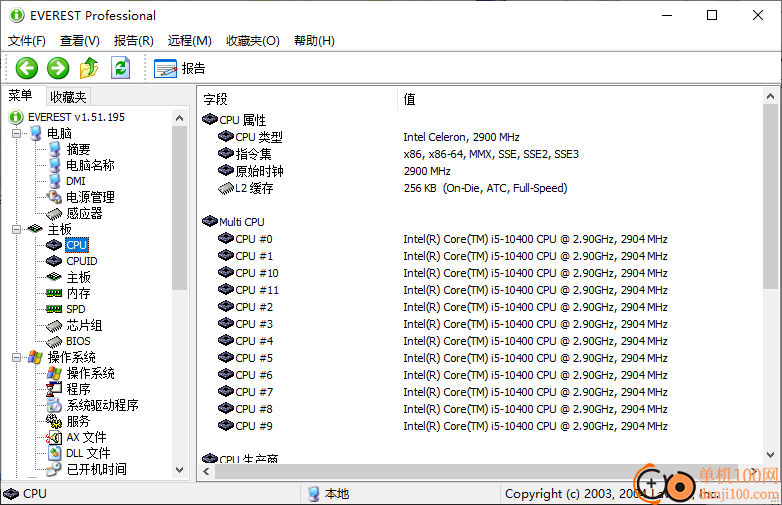Click the 本地 status bar entry
The image size is (782, 505).
point(329,494)
